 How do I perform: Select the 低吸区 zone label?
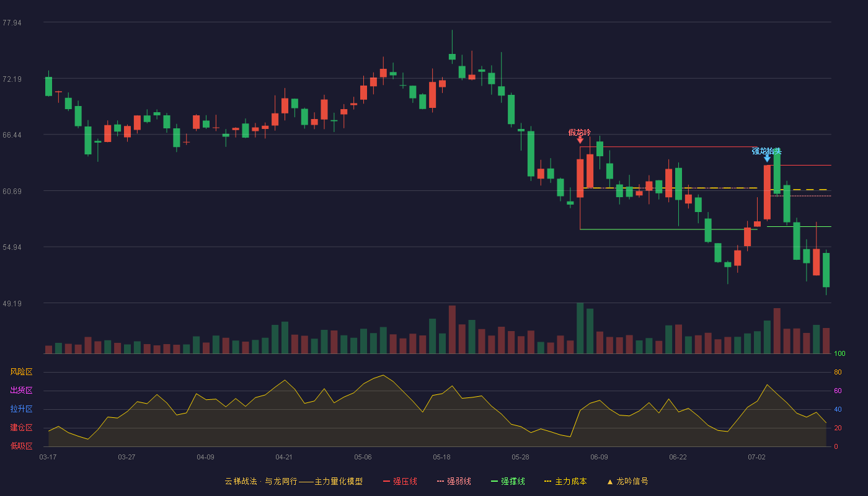(x=21, y=446)
